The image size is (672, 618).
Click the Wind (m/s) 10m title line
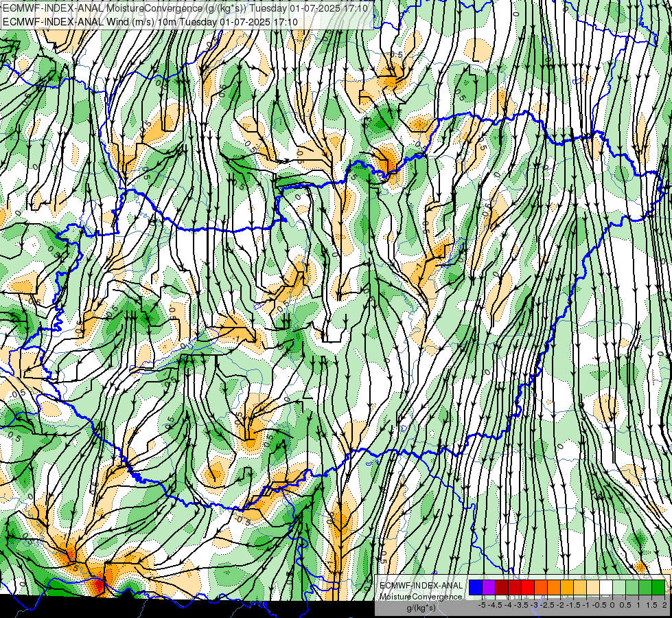pyautogui.click(x=150, y=22)
